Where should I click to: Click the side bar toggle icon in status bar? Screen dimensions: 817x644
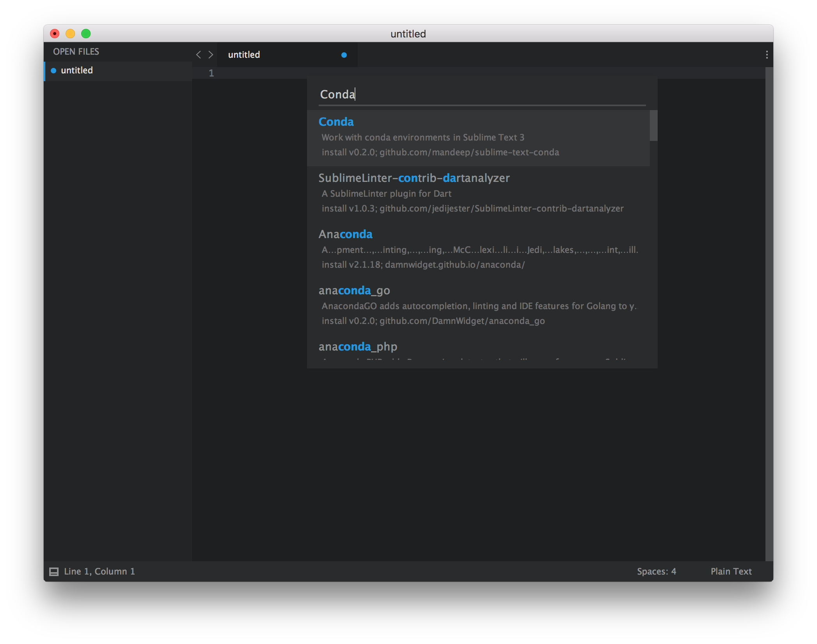(54, 572)
